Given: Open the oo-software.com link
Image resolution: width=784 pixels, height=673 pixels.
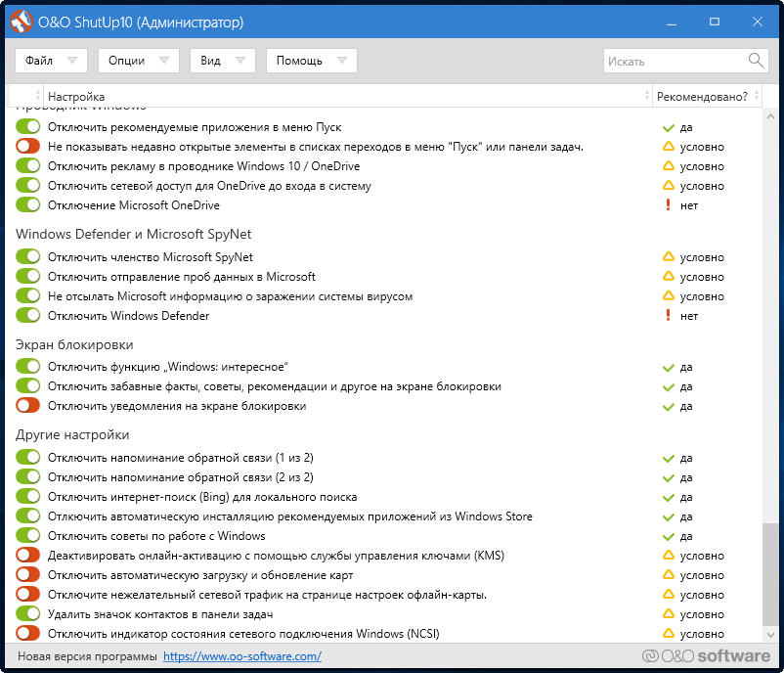Looking at the screenshot, I should (x=242, y=656).
